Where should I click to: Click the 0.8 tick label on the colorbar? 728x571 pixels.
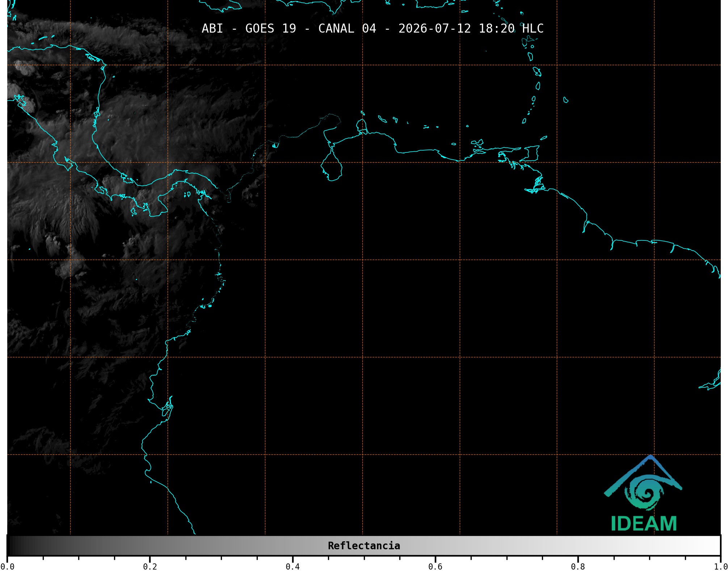coord(578,567)
